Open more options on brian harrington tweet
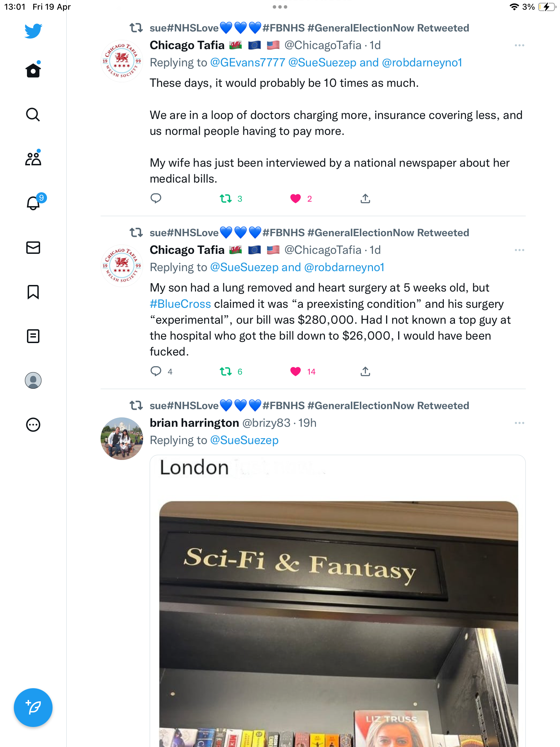This screenshot has width=560, height=747. [519, 423]
